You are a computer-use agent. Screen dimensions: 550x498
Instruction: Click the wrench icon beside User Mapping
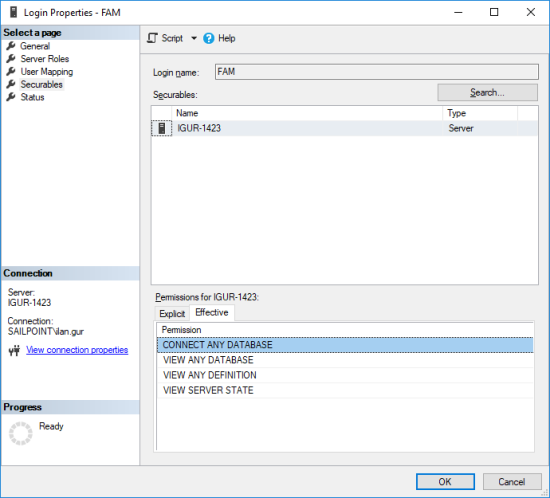click(11, 72)
